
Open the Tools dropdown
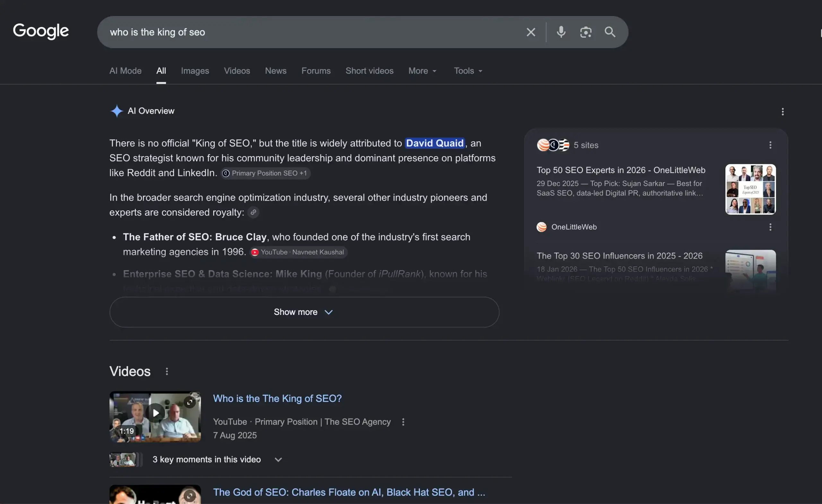click(468, 71)
